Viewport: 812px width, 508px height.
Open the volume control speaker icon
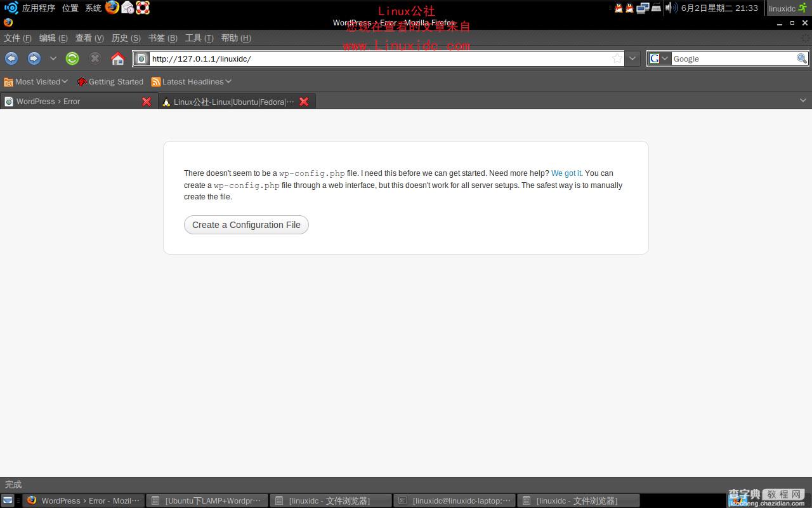pos(670,8)
